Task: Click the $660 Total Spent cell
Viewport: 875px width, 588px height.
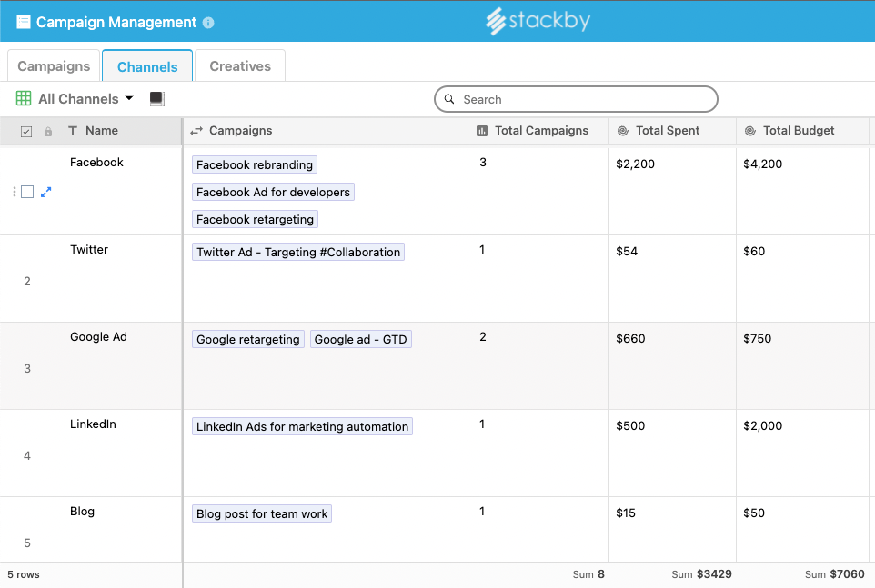Action: tap(672, 366)
